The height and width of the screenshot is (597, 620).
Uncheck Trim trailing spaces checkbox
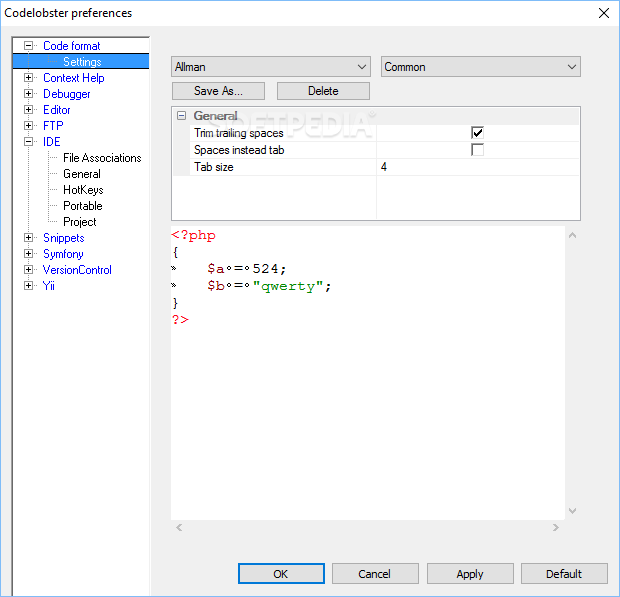(477, 133)
